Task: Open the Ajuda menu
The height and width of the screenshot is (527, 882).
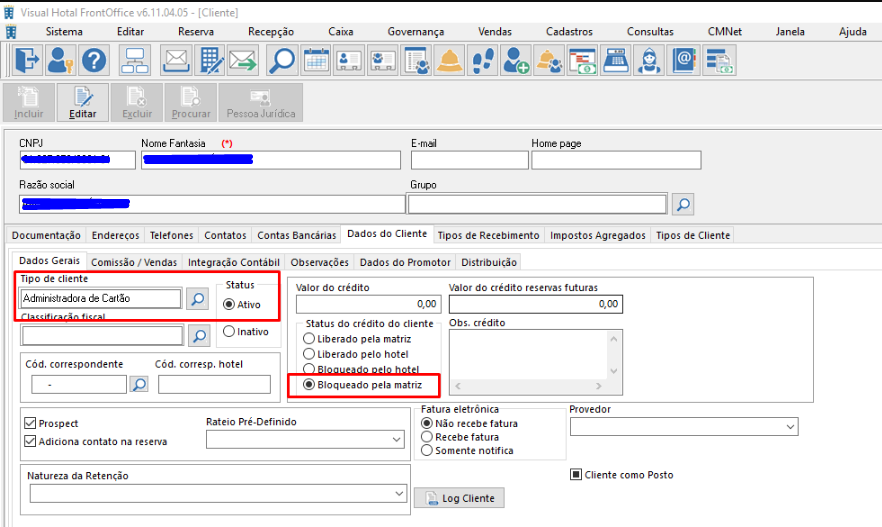Action: (x=853, y=31)
